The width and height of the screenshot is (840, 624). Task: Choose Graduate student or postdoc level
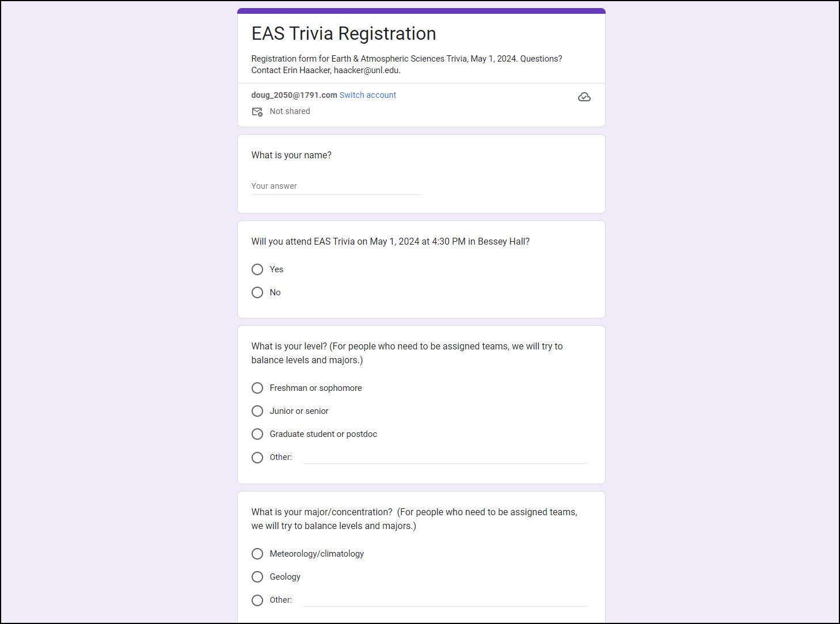(257, 434)
